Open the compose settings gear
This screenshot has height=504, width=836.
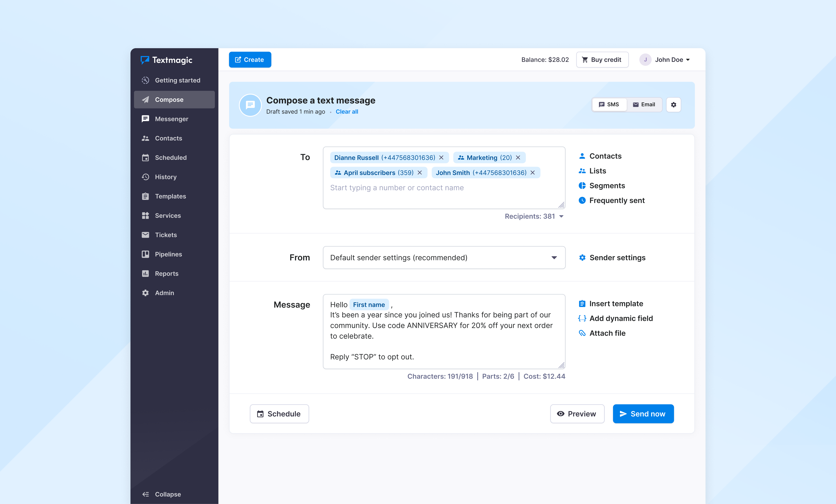673,105
